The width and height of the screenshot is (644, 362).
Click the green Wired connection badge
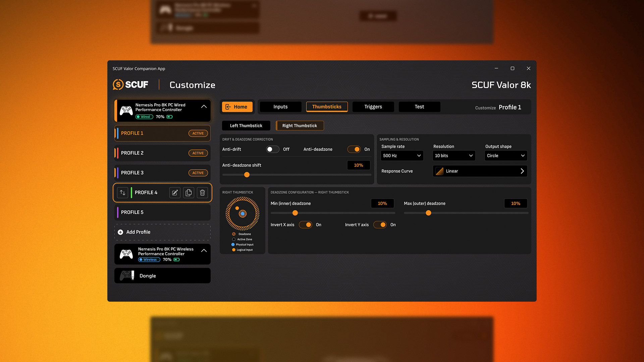[x=144, y=117]
